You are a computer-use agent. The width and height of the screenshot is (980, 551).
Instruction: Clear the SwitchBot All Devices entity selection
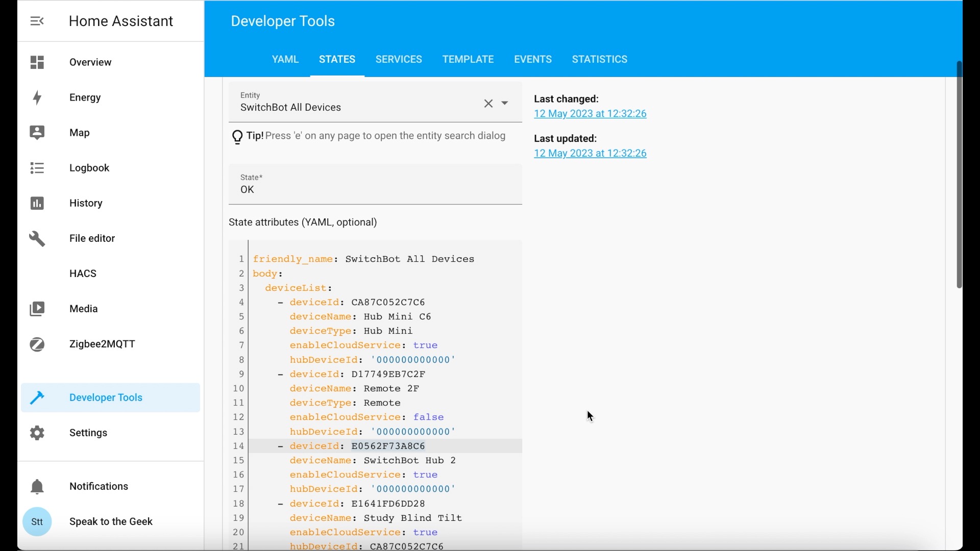coord(488,103)
